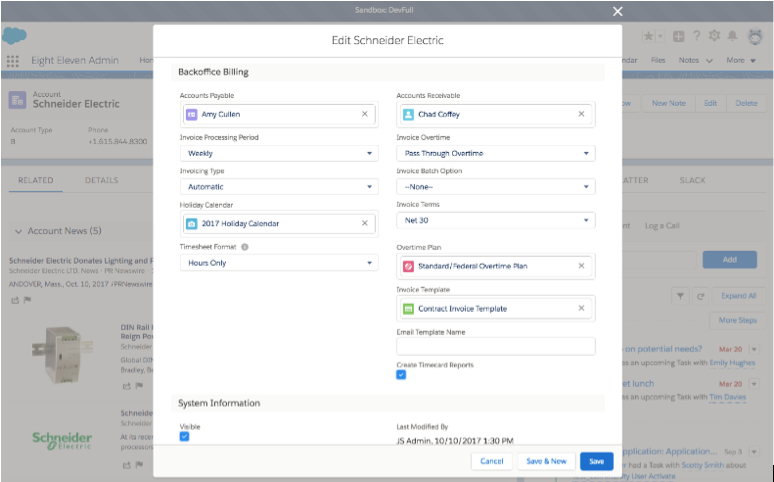Remove Contract Invoice Template selection
Image resolution: width=774 pixels, height=482 pixels.
point(581,308)
